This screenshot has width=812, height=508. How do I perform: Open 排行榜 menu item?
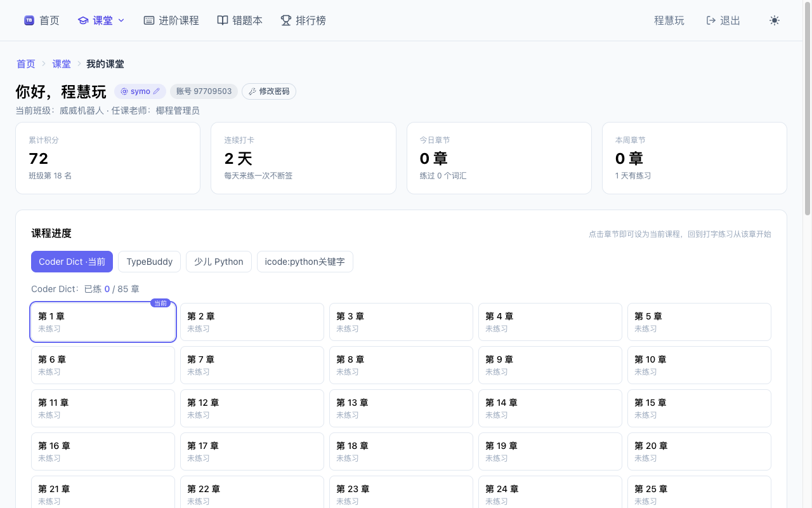tap(303, 20)
